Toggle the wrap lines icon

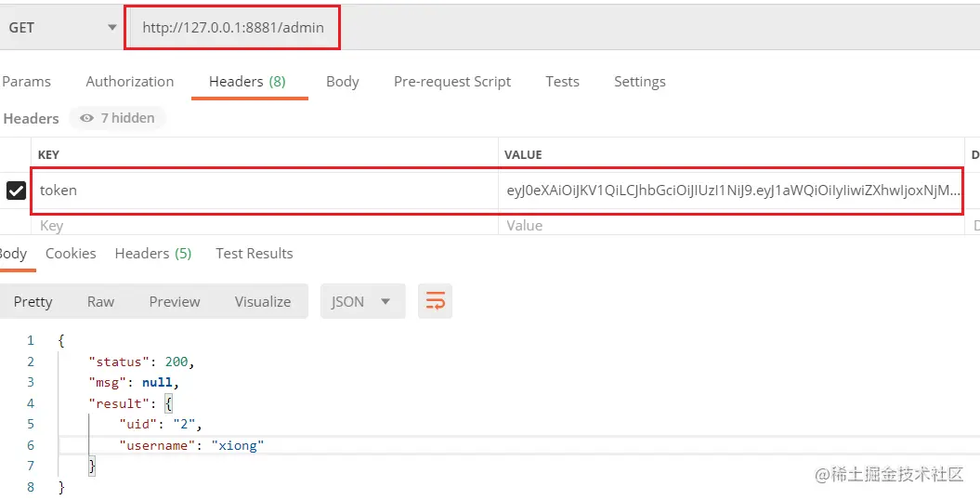click(x=435, y=301)
